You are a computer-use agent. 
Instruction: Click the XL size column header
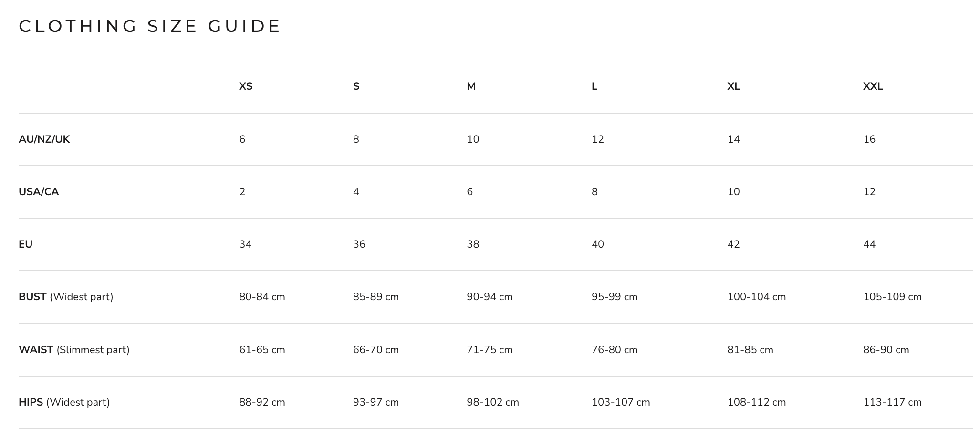(x=733, y=86)
